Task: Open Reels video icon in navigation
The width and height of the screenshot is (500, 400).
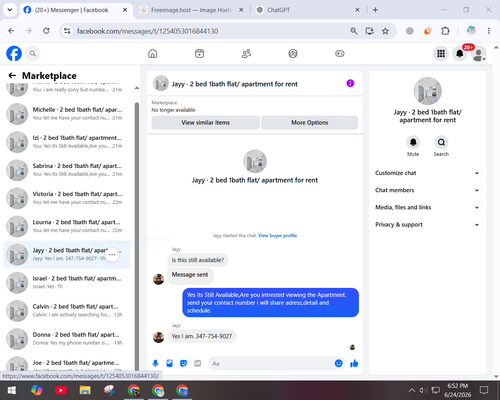Action: click(199, 53)
